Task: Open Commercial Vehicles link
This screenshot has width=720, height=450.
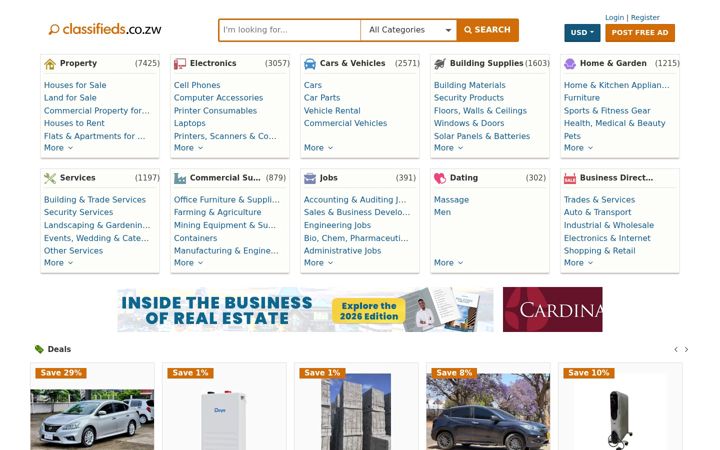Action: click(x=345, y=123)
